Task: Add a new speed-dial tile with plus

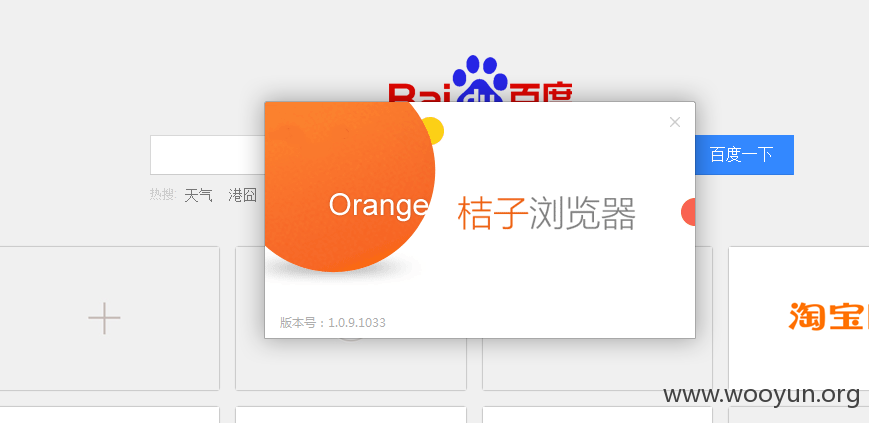Action: pos(104,318)
